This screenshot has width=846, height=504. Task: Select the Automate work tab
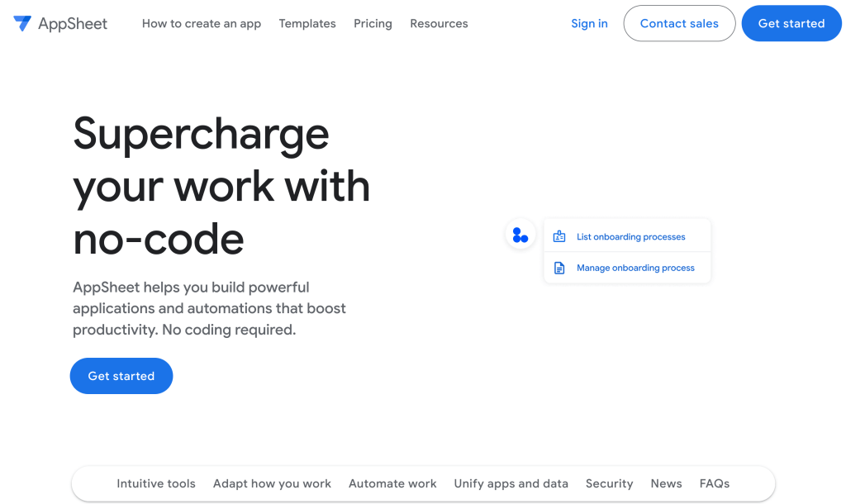point(392,483)
